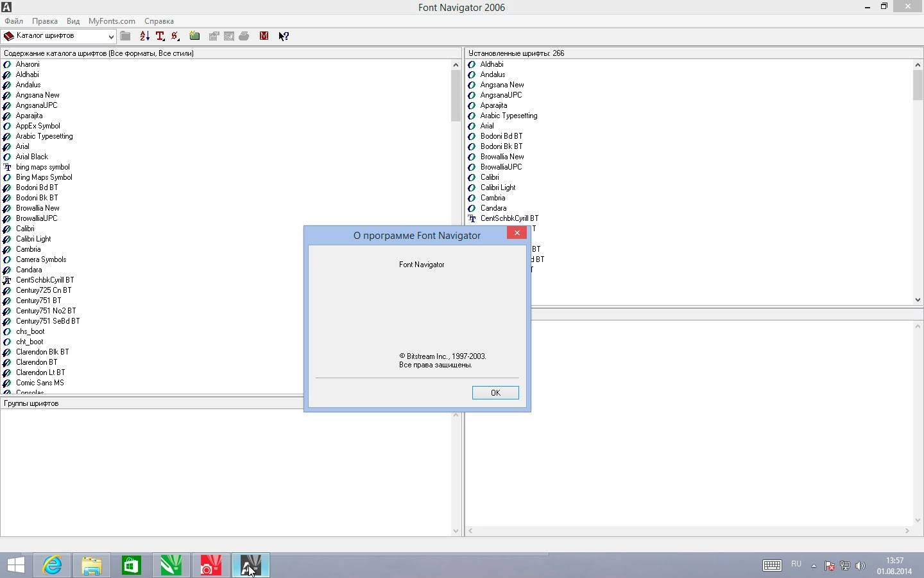Select Comic Sans MS in the catalog
The height and width of the screenshot is (578, 924).
40,383
